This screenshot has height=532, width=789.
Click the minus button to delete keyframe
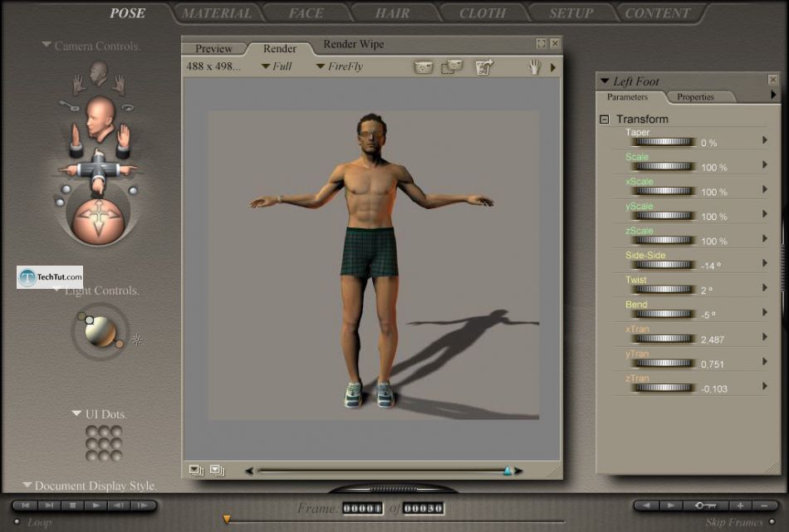click(x=764, y=505)
